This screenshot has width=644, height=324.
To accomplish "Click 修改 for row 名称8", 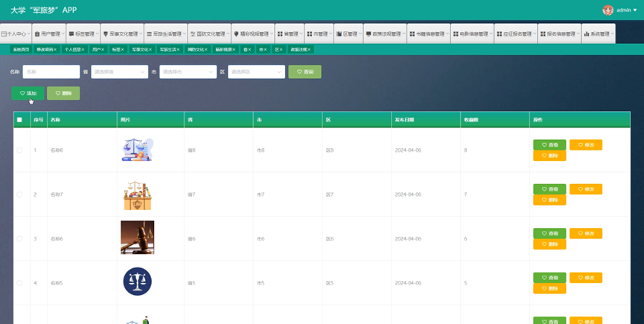I will [x=586, y=145].
